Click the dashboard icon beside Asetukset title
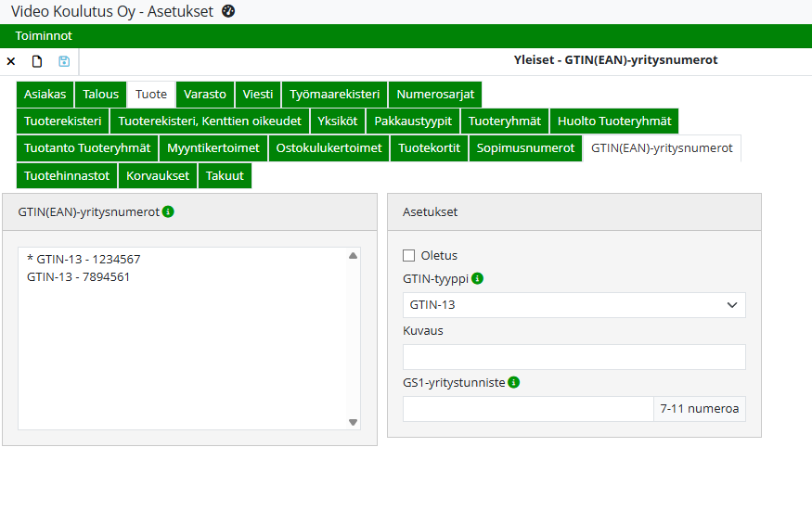 [x=229, y=11]
